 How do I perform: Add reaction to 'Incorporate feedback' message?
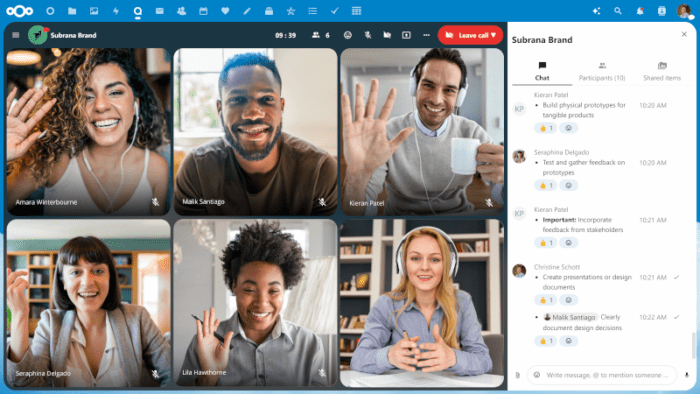click(568, 243)
